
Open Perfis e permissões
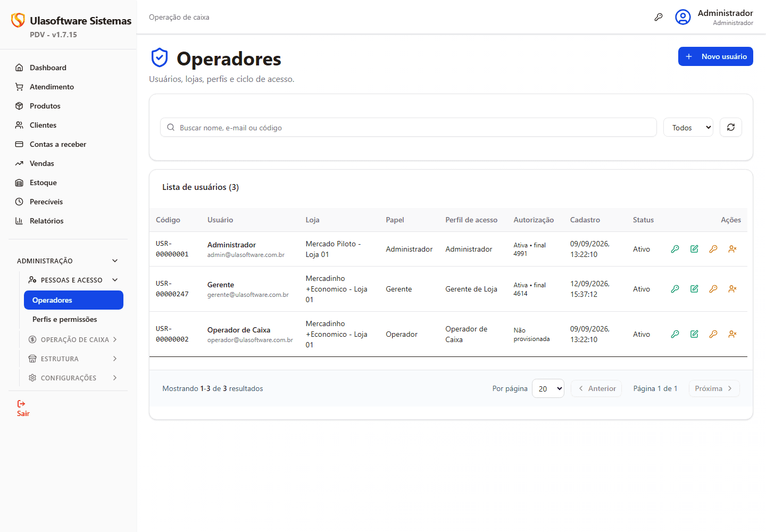click(73, 319)
